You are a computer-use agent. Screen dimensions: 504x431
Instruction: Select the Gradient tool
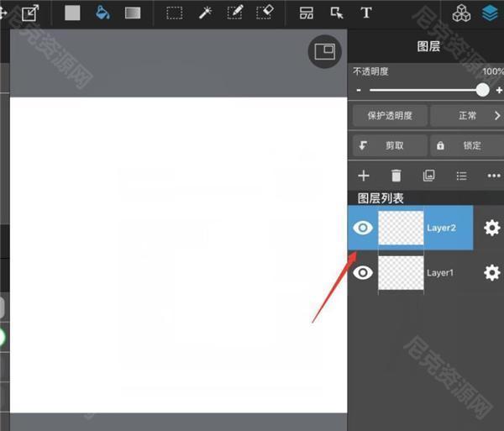pyautogui.click(x=133, y=13)
